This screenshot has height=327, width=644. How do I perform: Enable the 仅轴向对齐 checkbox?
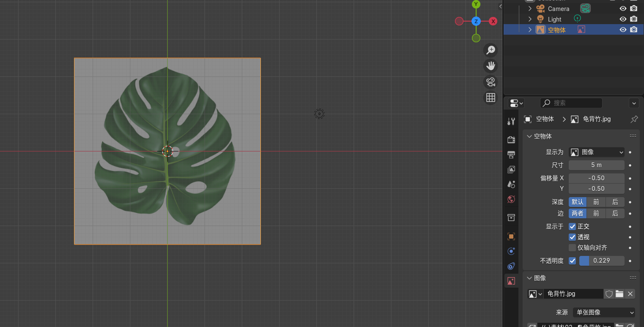[572, 248]
